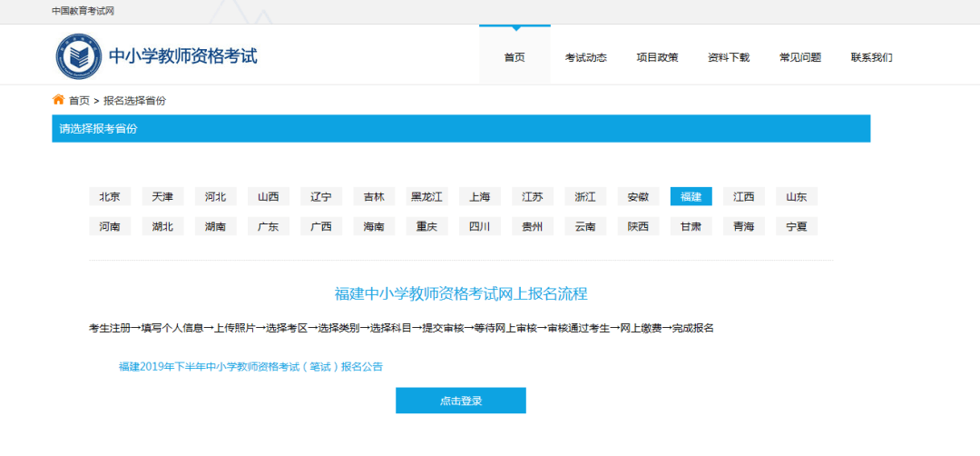The width and height of the screenshot is (980, 456).
Task: Pick 广东 from the province list
Action: click(268, 226)
